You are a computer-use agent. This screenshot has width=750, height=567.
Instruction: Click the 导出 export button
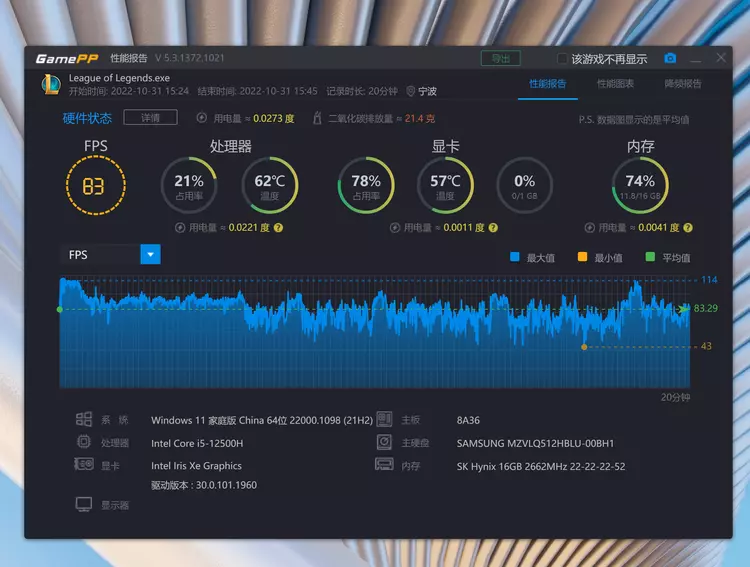point(500,59)
